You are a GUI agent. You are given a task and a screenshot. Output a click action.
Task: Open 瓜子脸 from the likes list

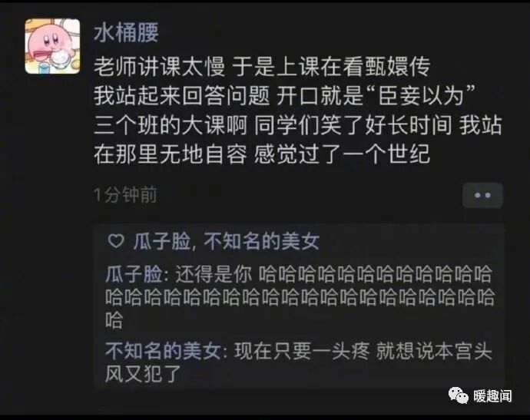161,242
